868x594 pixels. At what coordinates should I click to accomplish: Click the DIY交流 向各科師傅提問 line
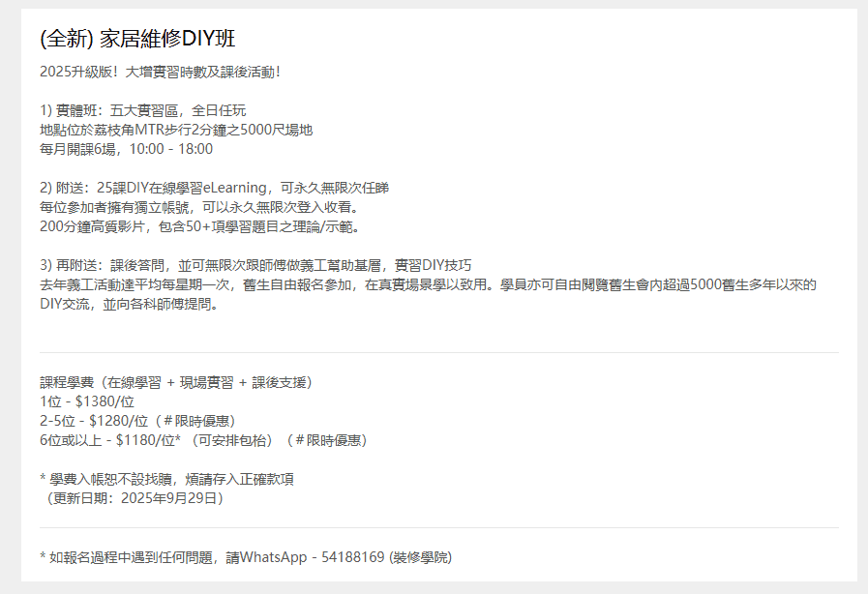(130, 305)
